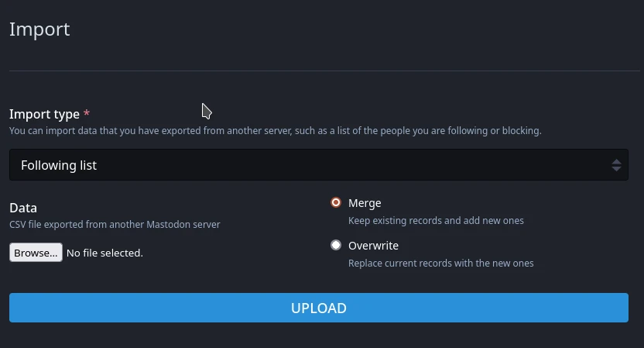
Task: Click the Keep existing records description text
Action: 436,220
